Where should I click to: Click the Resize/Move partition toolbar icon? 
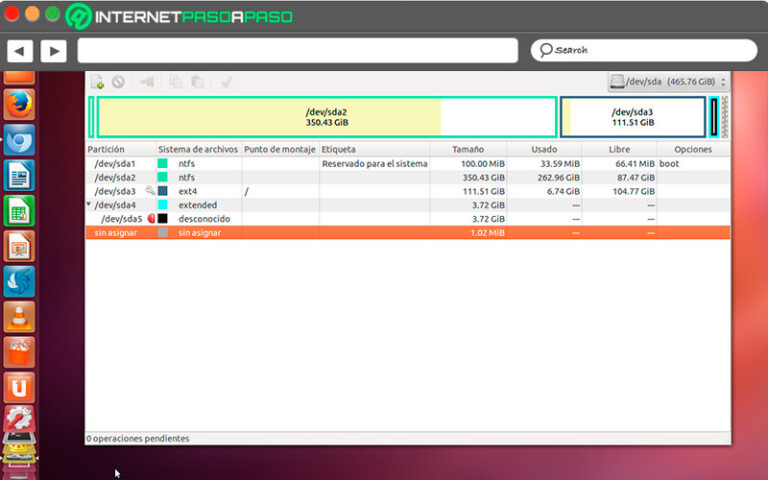[x=147, y=82]
